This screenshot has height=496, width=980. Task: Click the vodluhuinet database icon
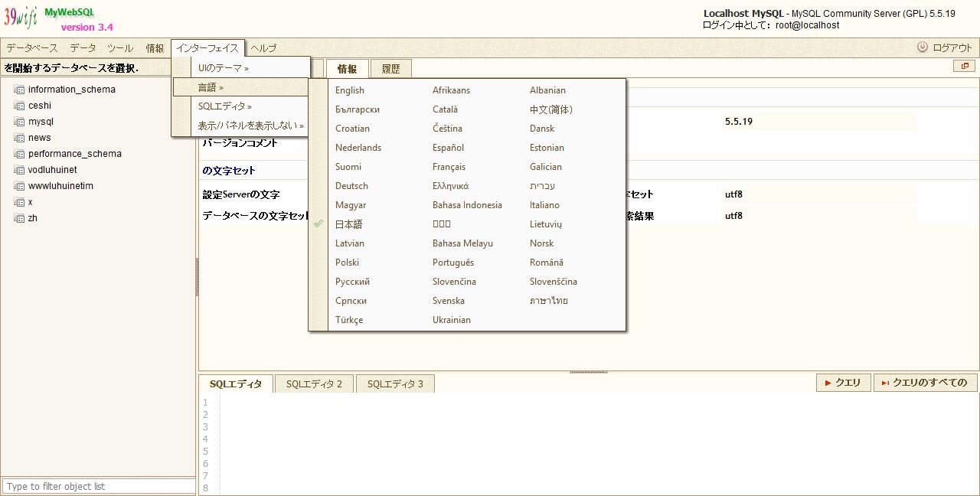pyautogui.click(x=20, y=170)
